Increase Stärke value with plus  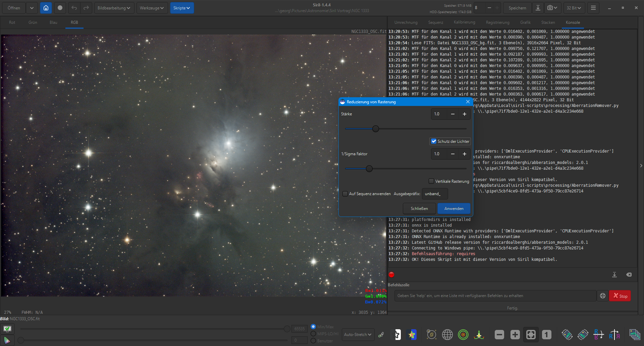pyautogui.click(x=465, y=114)
